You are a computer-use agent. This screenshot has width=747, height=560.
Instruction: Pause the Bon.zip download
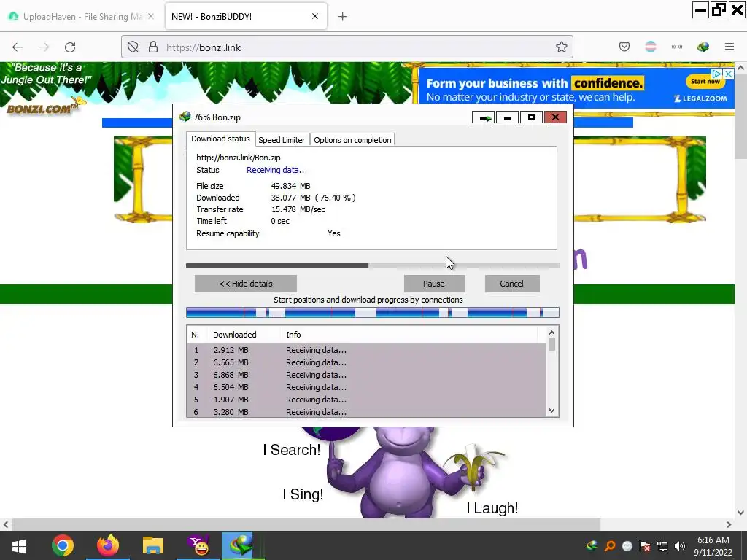(434, 284)
